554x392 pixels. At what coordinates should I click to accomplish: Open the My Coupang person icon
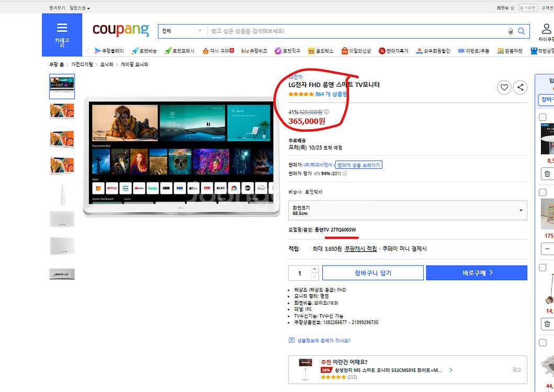click(547, 29)
